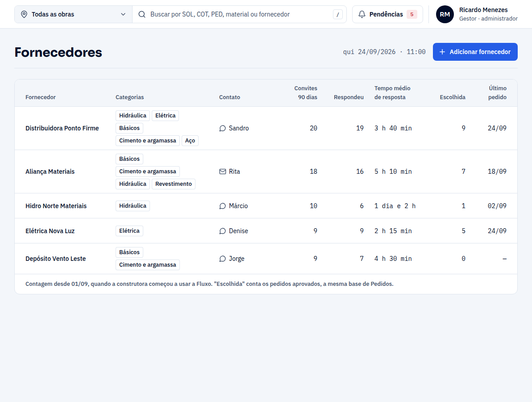
Task: Click the Revestimento category tag
Action: [173, 184]
